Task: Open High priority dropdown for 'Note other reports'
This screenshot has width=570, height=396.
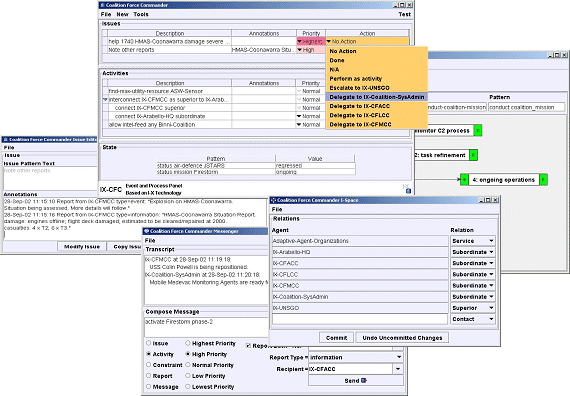Action: point(311,50)
